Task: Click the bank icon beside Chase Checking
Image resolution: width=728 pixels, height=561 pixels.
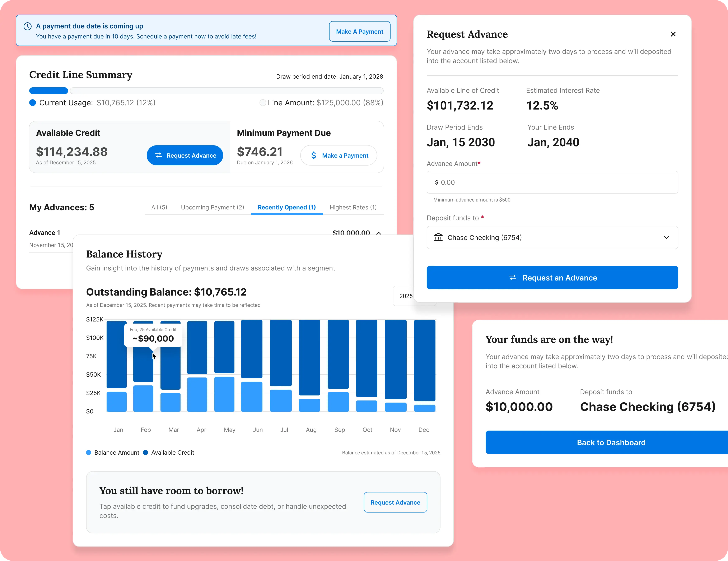Action: [439, 237]
